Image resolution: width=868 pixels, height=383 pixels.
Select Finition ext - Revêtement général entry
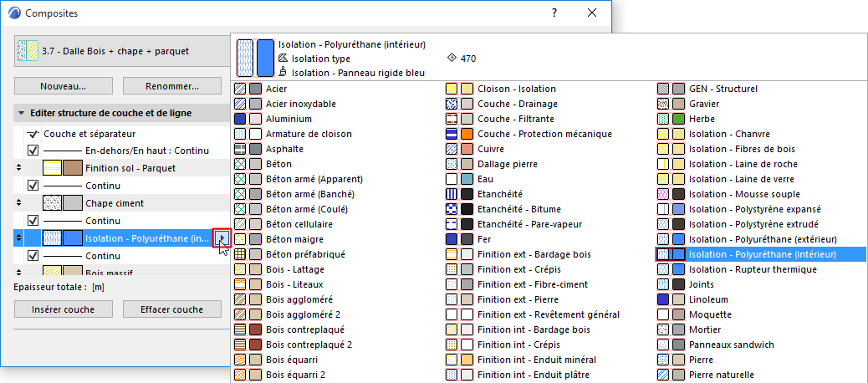click(549, 314)
